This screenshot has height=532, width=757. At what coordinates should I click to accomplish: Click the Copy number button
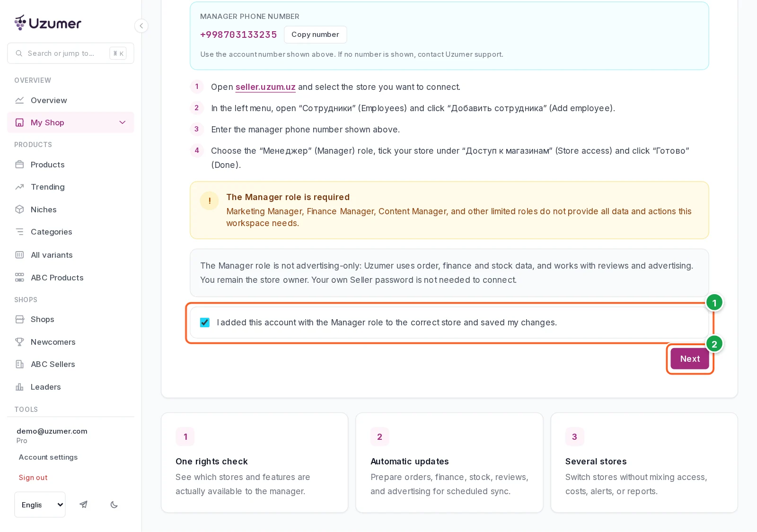pyautogui.click(x=315, y=35)
